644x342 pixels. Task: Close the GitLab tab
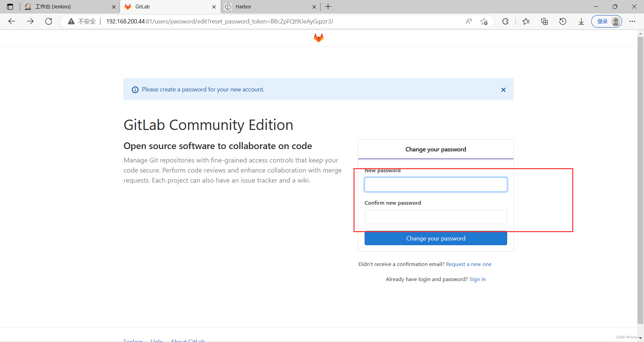pos(214,7)
